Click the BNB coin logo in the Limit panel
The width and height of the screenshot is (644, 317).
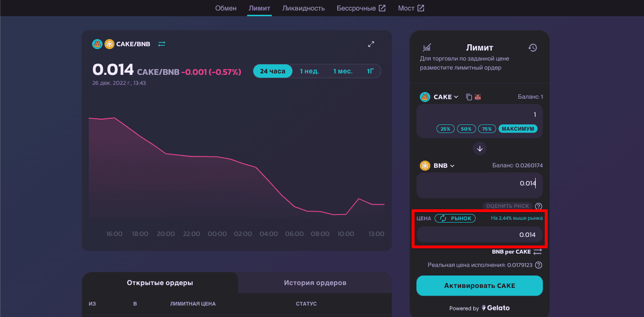click(425, 165)
